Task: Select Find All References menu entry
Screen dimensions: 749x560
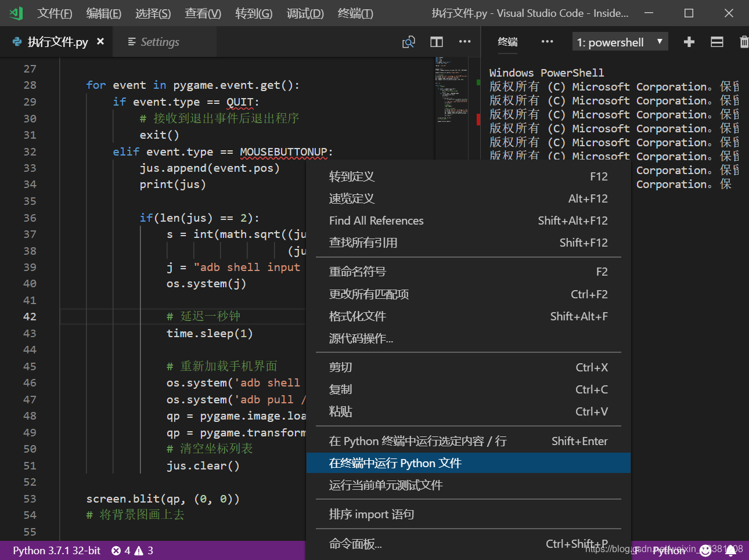Action: [x=468, y=221]
